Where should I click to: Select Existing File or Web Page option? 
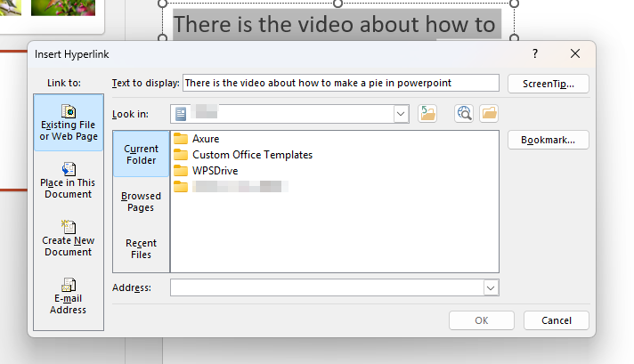[x=69, y=125]
